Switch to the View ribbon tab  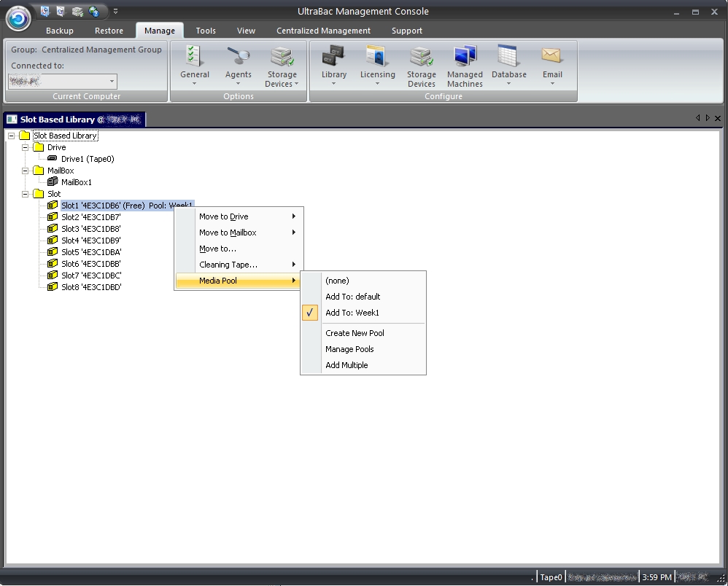246,31
